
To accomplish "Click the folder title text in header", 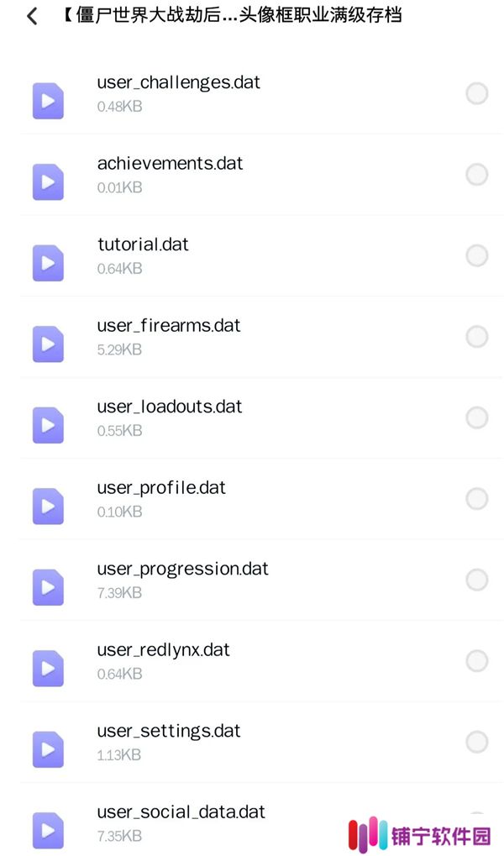I will click(231, 15).
